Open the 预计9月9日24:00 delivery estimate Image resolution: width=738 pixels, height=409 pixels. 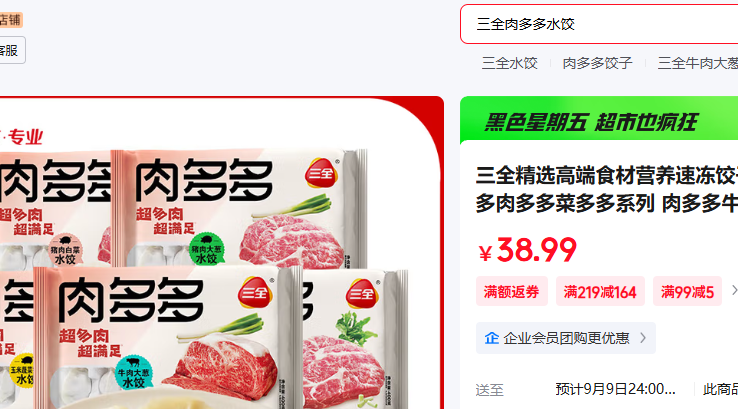(x=615, y=389)
